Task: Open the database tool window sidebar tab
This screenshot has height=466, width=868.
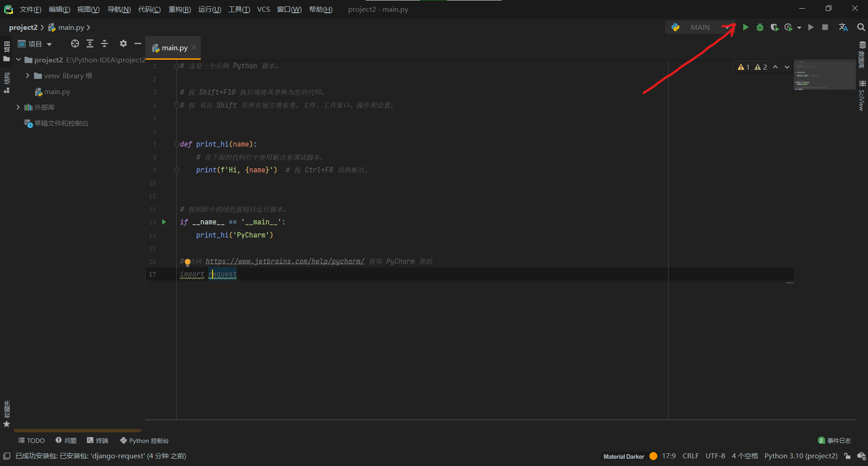Action: tap(862, 54)
